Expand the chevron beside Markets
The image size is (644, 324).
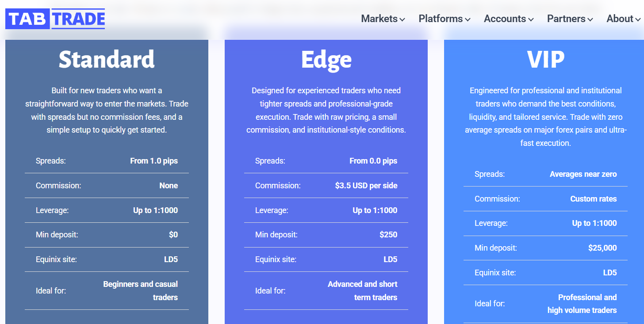point(402,20)
